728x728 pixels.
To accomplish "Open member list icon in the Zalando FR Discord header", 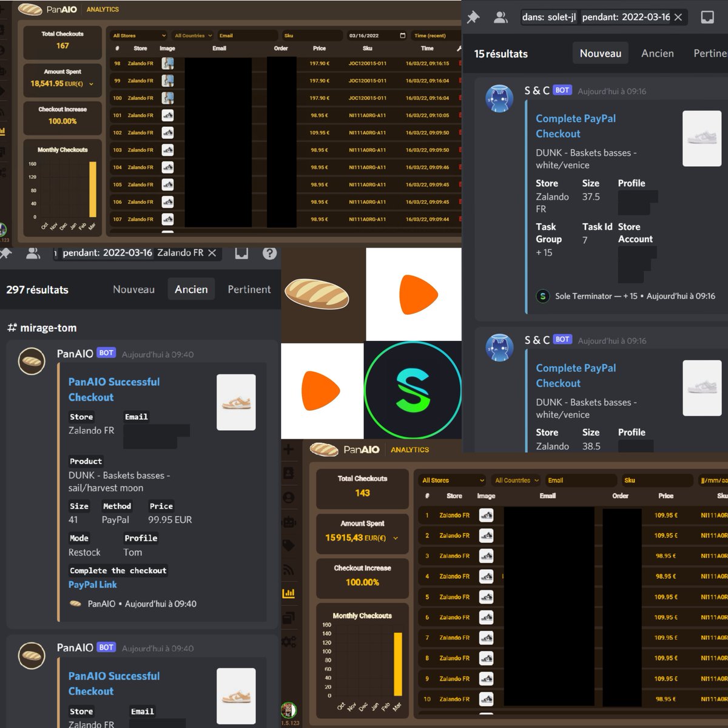I will click(33, 253).
